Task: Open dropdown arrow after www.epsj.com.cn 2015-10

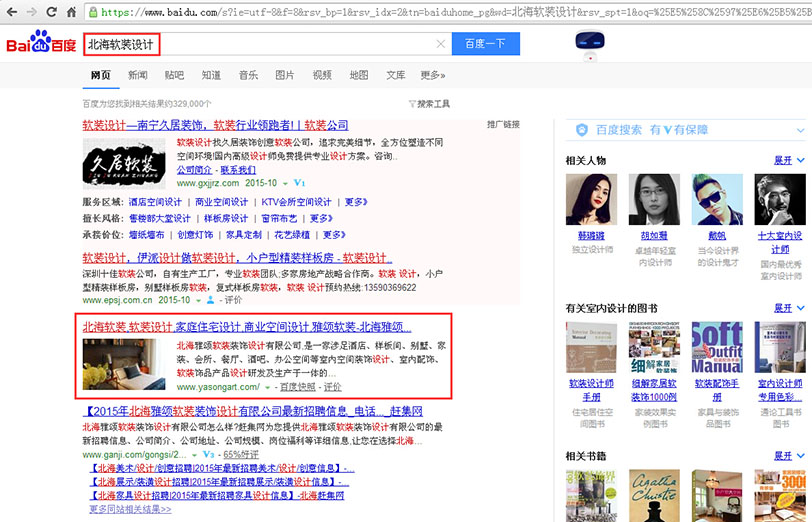Action: 198,300
